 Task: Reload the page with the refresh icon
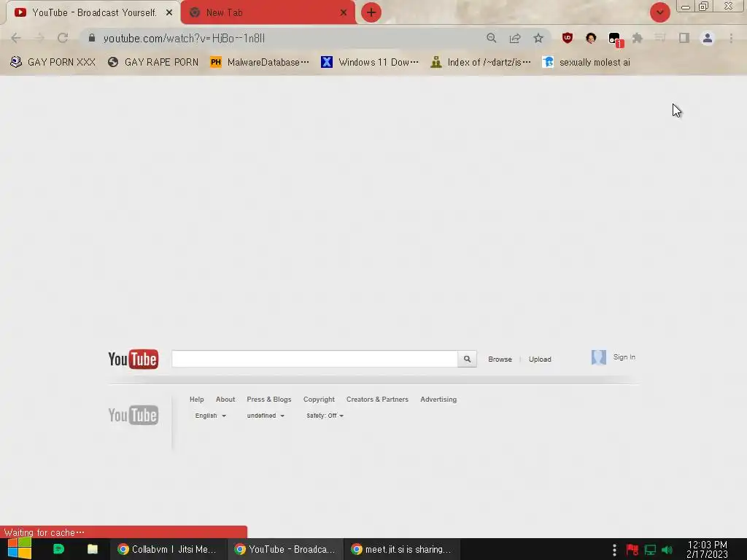point(63,38)
